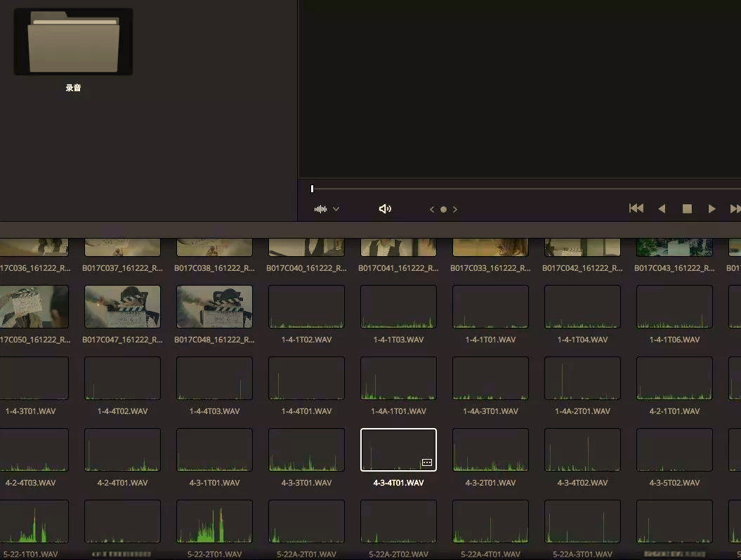741x560 pixels.
Task: Expand the waveform display mode dropdown arrow
Action: [x=336, y=209]
